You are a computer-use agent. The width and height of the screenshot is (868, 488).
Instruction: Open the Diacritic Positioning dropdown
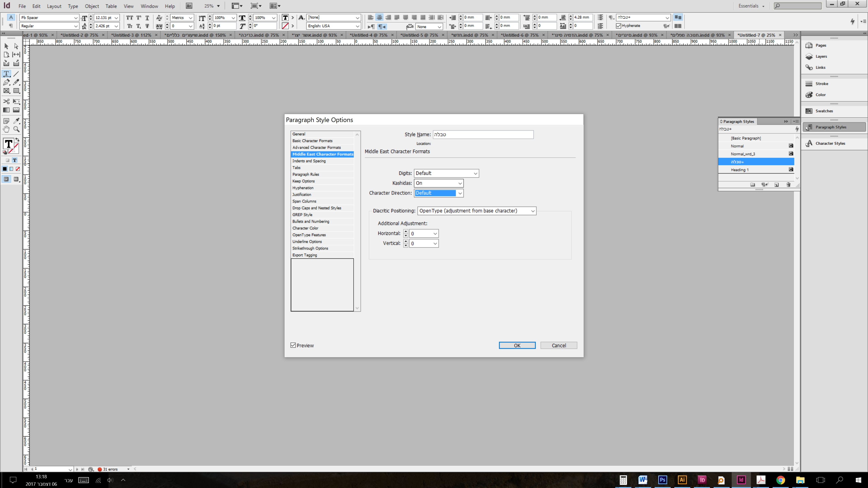(476, 211)
